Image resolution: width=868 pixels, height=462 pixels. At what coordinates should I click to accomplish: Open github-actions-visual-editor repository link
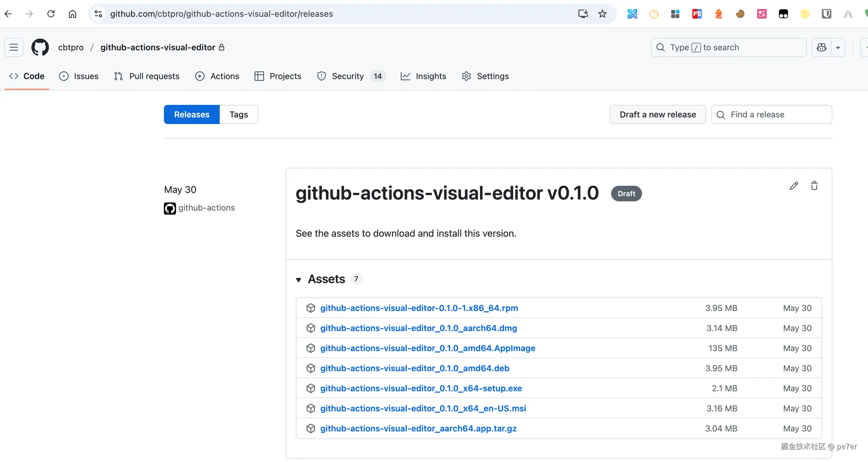(x=158, y=47)
